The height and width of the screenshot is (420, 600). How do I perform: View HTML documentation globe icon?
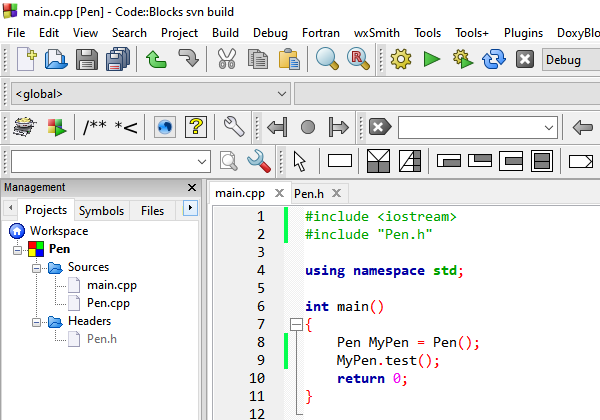point(165,127)
